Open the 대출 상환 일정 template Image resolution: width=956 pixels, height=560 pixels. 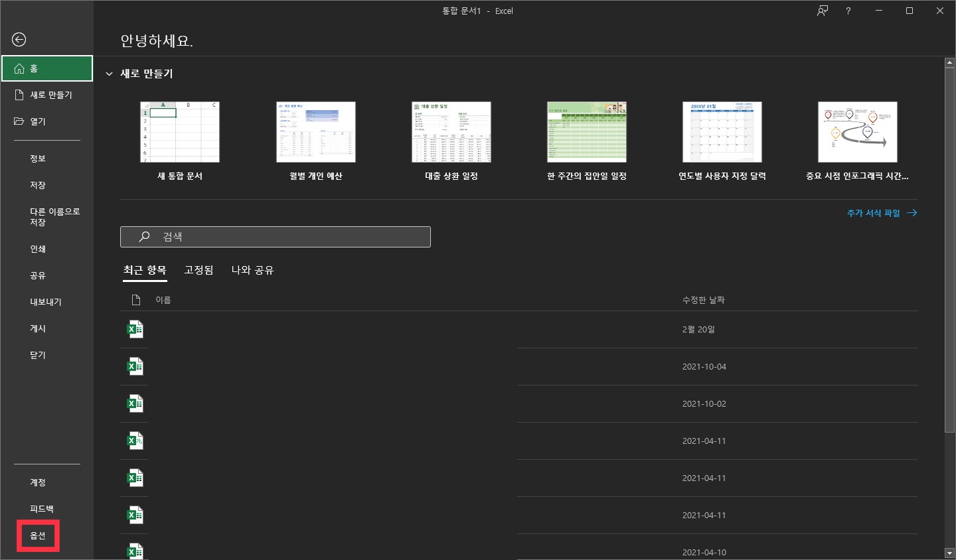point(451,132)
